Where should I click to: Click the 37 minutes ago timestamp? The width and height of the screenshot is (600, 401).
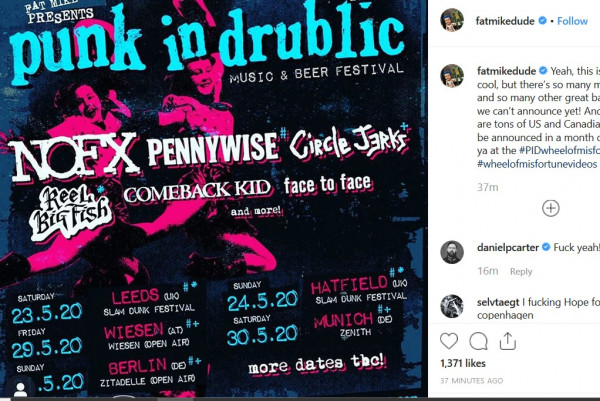[x=471, y=381]
